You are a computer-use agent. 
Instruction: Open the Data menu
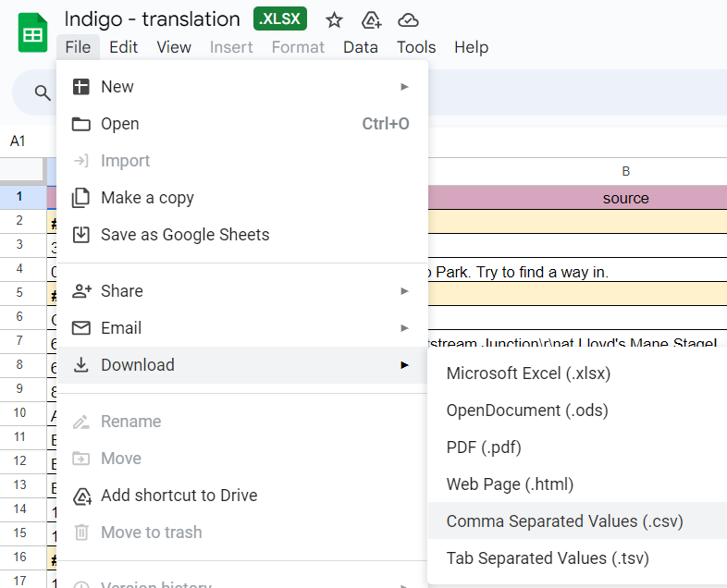tap(361, 47)
